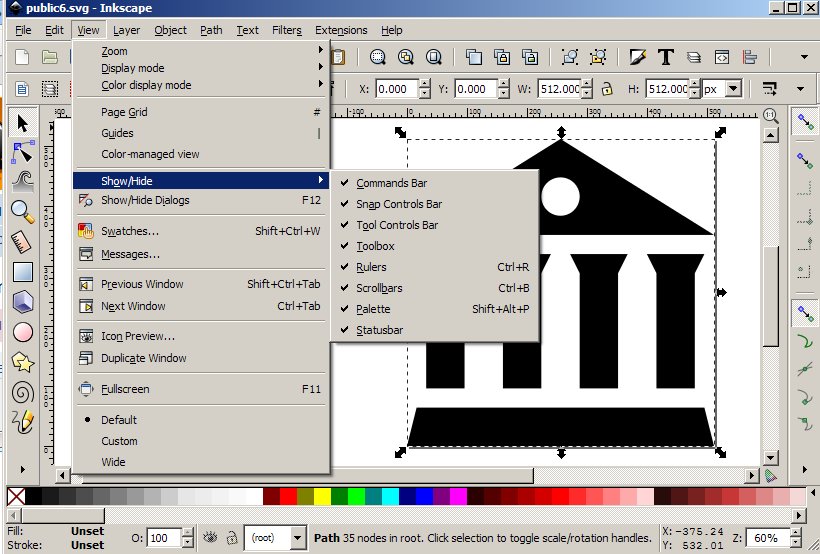Screen dimensions: 820x554
Task: Select the Wide layout radio option
Action: 114,462
